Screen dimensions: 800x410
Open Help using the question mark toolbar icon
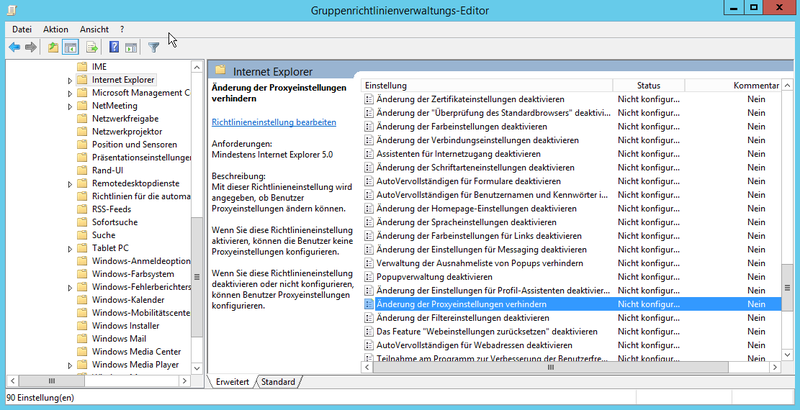pos(115,47)
